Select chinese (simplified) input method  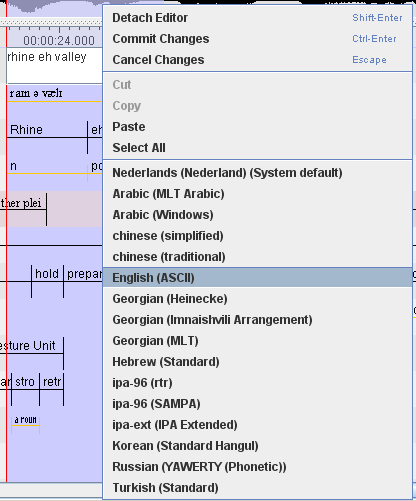[x=257, y=236]
